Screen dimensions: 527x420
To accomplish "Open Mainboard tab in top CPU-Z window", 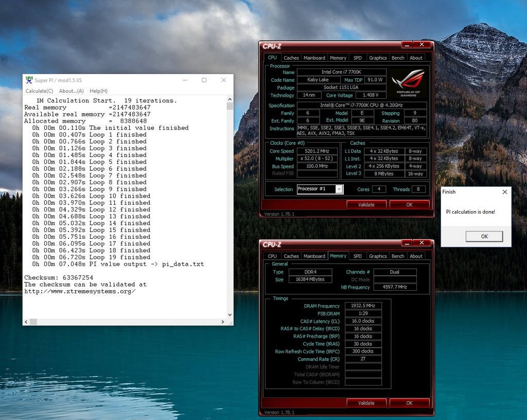I will click(x=314, y=58).
